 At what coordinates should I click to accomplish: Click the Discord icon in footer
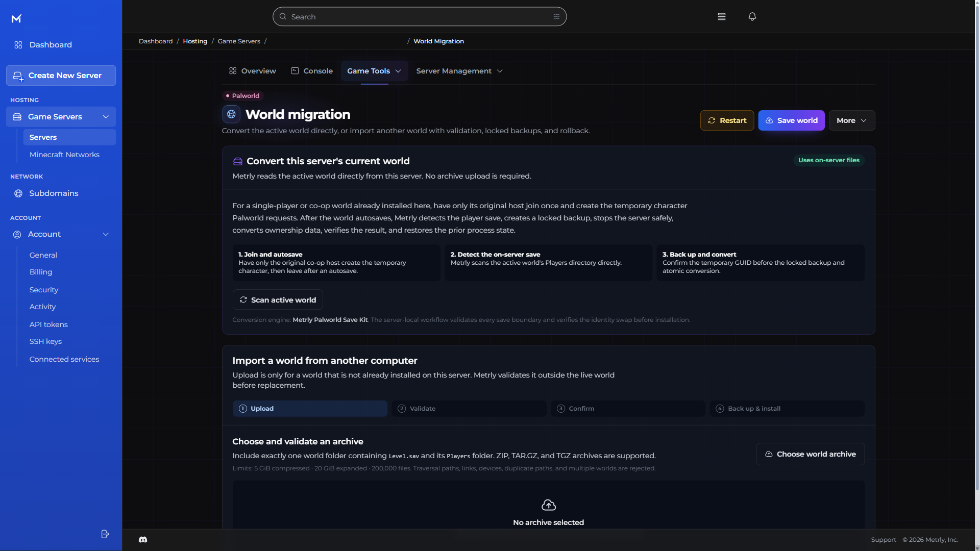coord(143,540)
